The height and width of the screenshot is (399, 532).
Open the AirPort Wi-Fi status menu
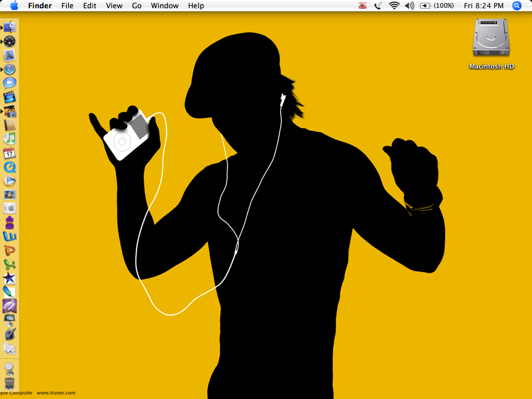394,6
